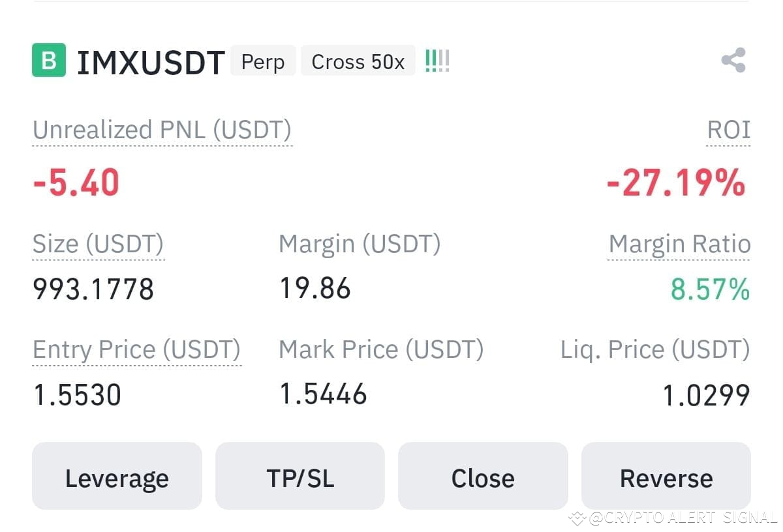Open TP/SL settings for the position

click(x=299, y=477)
